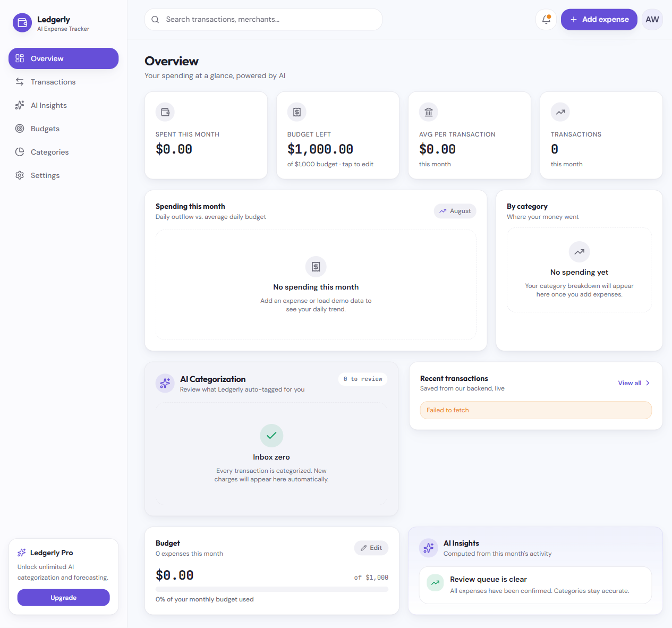
Task: Click "Saved from our backend, live" subtitle
Action: (462, 388)
